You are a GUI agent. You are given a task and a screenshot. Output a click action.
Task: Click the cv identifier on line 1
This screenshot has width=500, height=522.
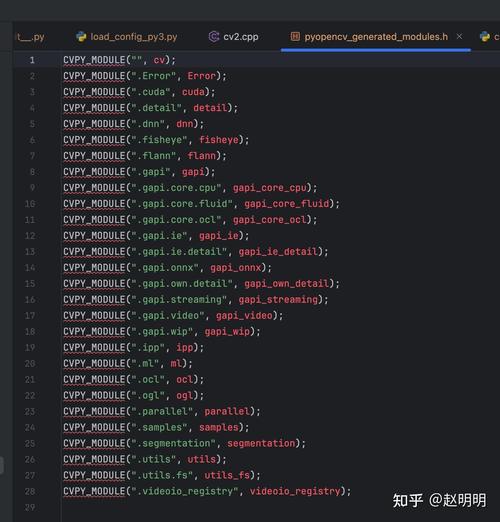(159, 60)
